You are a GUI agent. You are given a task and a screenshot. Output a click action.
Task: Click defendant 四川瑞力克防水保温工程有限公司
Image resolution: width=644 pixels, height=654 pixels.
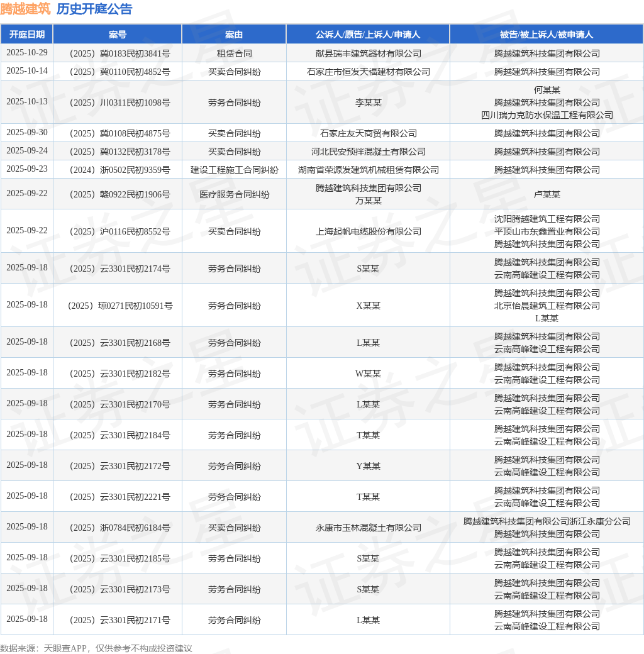547,115
